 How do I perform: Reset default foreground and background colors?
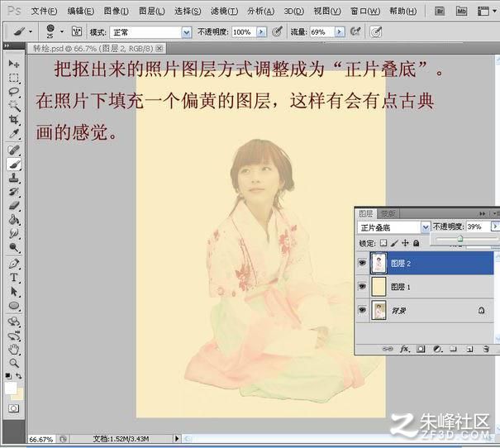pos(8,375)
